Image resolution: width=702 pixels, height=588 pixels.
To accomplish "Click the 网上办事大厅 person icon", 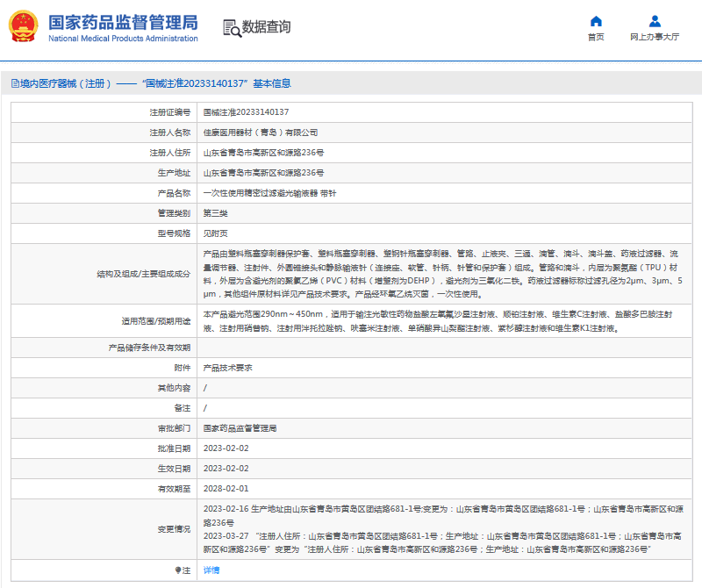I will coord(655,21).
